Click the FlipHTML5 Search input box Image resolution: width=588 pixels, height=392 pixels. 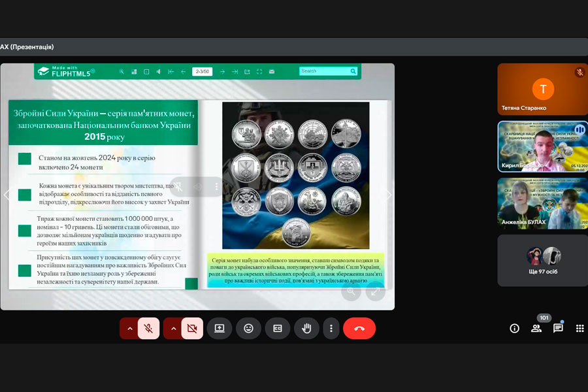point(324,71)
